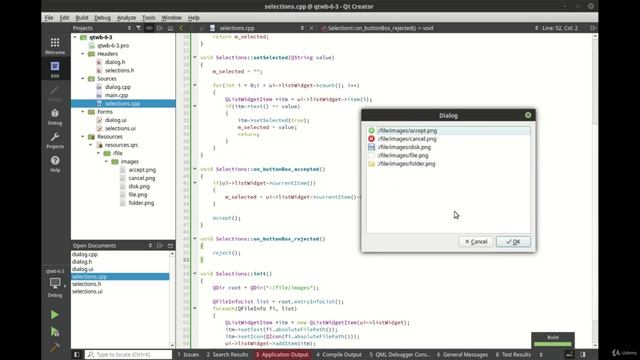
Task: Open the Tools menu
Action: 149,18
